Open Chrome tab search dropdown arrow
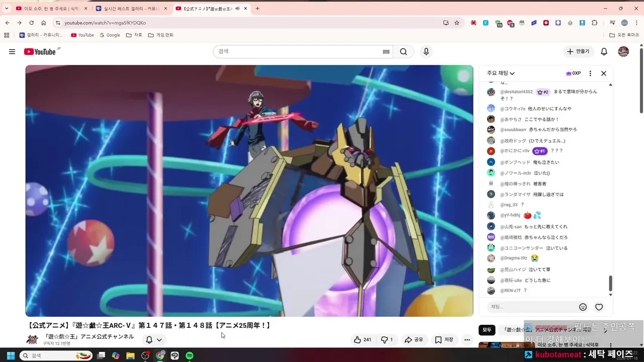This screenshot has width=644, height=362. (7, 9)
